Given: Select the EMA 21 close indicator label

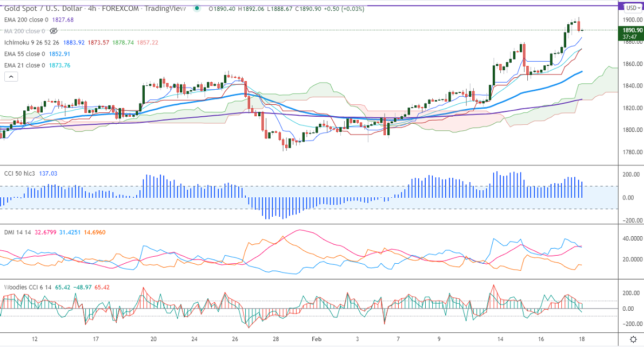Looking at the screenshot, I should (x=25, y=65).
